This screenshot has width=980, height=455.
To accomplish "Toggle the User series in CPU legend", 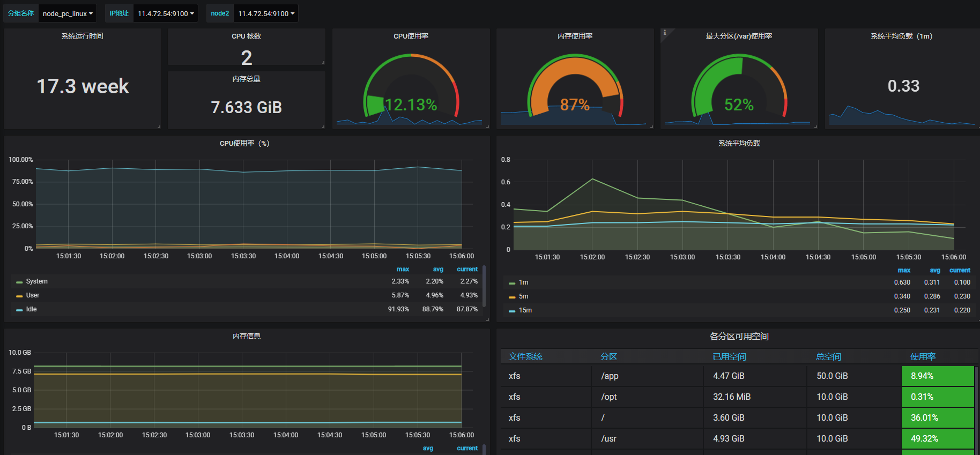I will coord(33,295).
